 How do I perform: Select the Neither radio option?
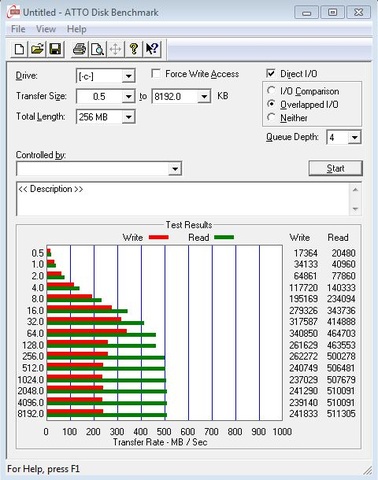point(271,117)
